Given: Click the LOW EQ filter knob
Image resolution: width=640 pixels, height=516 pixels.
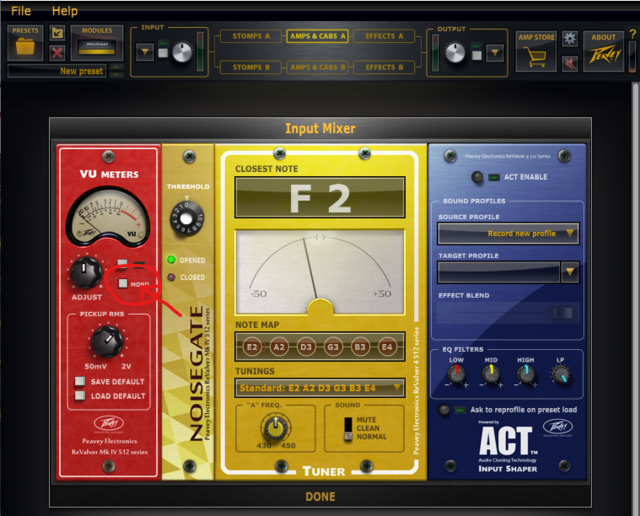Looking at the screenshot, I should click(x=456, y=374).
